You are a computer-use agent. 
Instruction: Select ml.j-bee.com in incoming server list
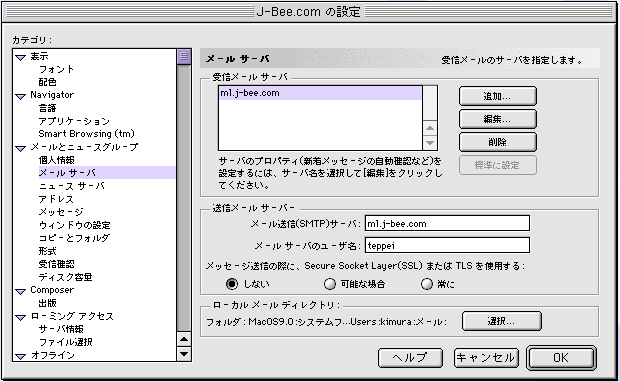320,93
